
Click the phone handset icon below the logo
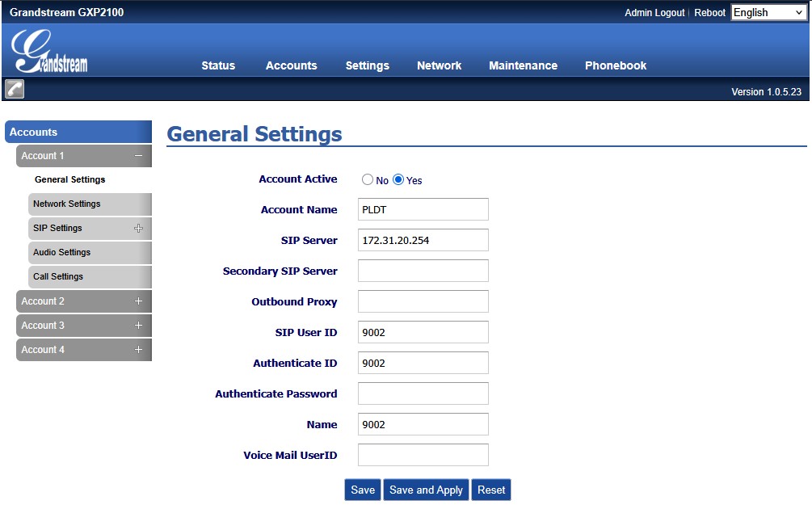pyautogui.click(x=15, y=89)
